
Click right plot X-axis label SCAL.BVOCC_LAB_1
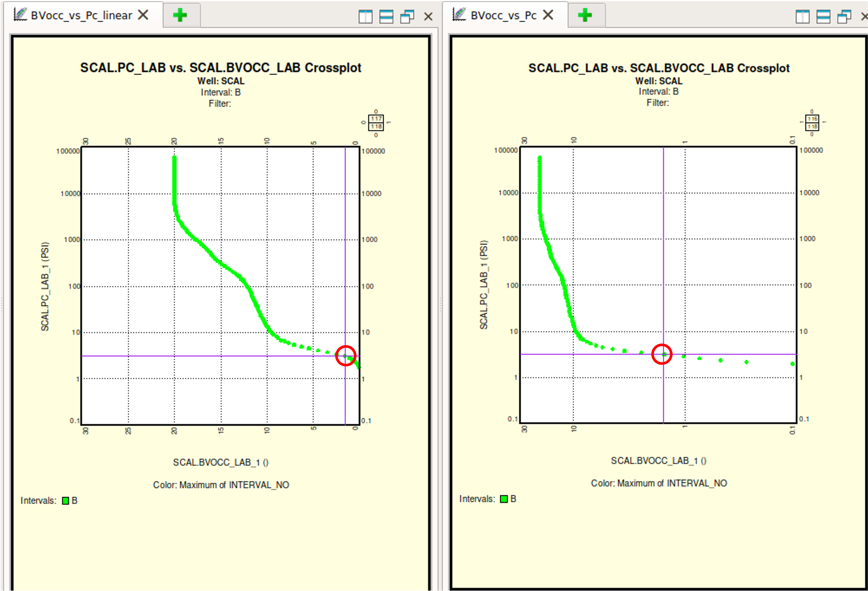coord(659,461)
